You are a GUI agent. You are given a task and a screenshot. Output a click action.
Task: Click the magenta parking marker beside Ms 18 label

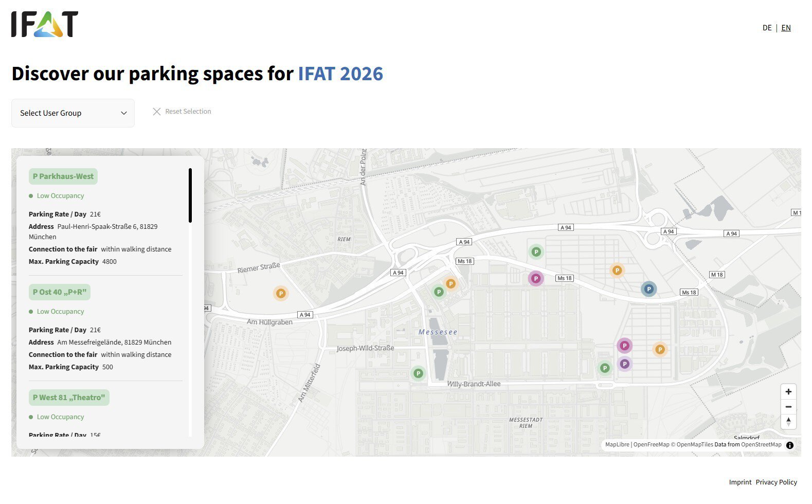[536, 279]
